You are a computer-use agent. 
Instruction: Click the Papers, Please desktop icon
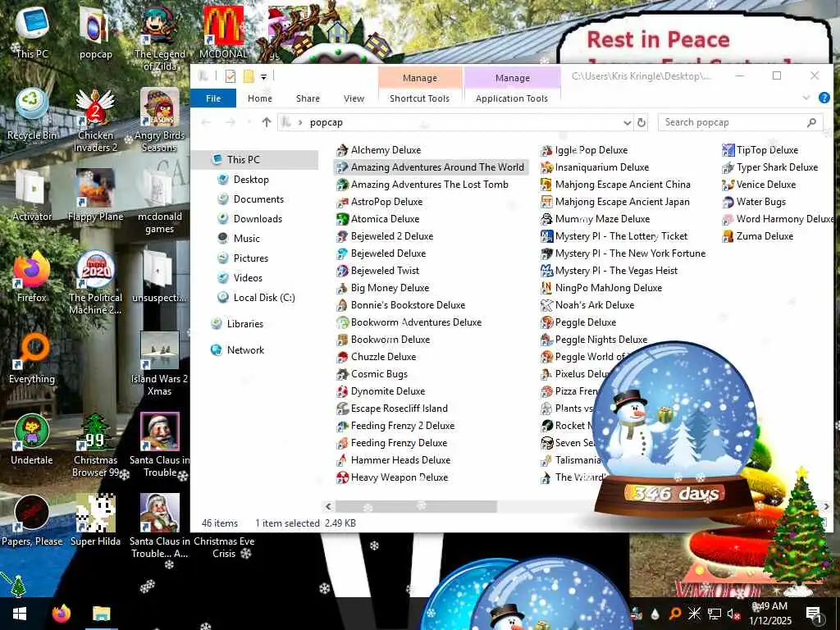pos(32,520)
